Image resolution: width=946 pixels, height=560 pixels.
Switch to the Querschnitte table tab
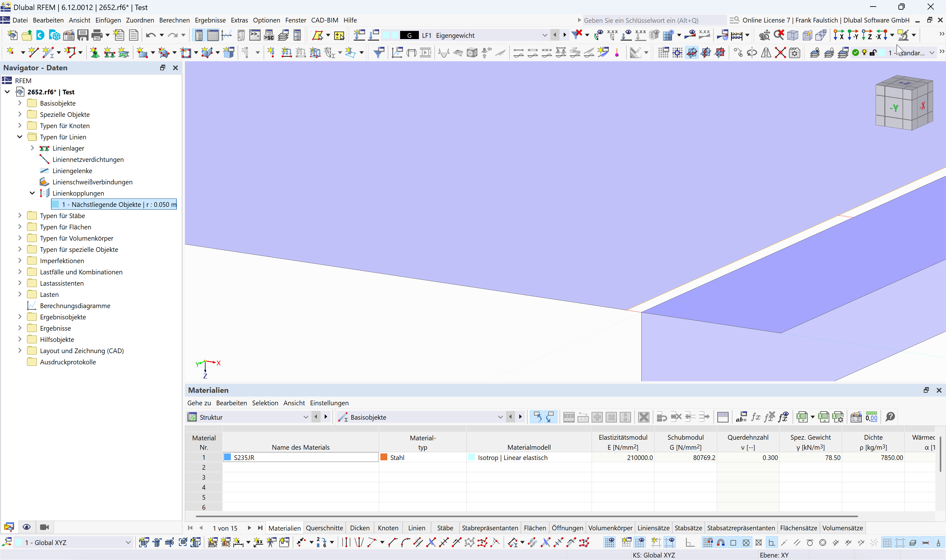[x=324, y=528]
